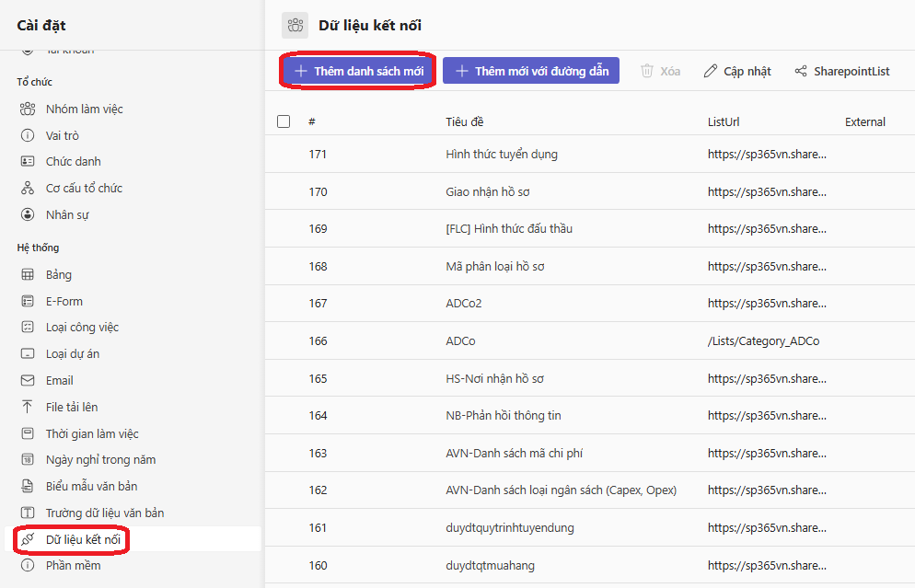
Task: Select the Hình thức tuyển dụng row
Action: [x=501, y=155]
